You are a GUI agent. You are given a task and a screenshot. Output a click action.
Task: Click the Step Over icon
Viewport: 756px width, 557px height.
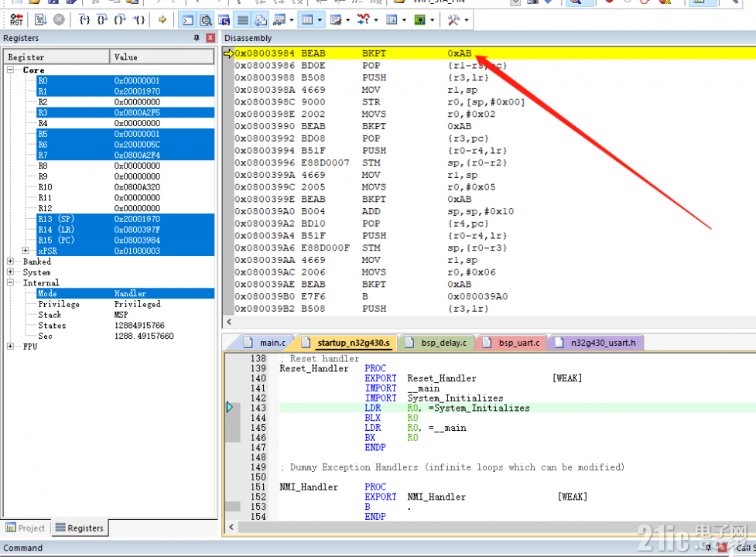(x=102, y=20)
